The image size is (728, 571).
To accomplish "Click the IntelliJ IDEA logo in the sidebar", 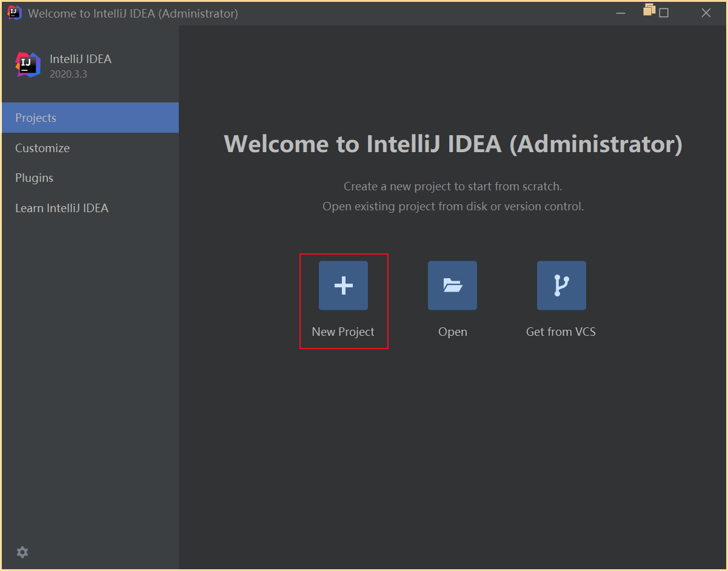I will 28,65.
